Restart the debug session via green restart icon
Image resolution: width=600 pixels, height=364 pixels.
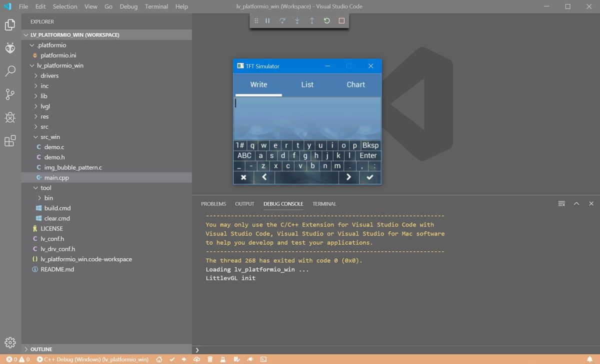point(326,20)
